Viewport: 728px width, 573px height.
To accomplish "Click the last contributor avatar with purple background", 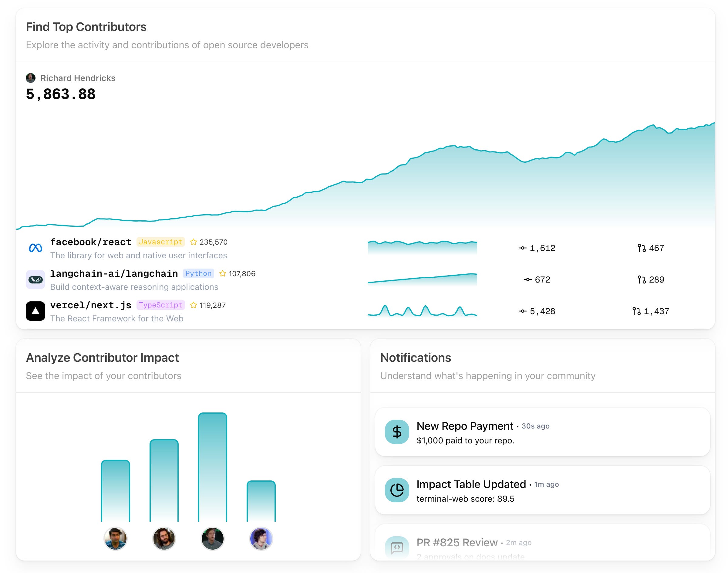I will pyautogui.click(x=261, y=538).
